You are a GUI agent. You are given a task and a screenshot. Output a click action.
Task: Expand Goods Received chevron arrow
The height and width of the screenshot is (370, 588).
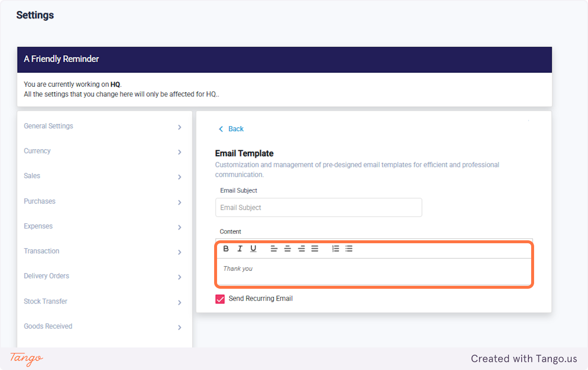point(179,328)
